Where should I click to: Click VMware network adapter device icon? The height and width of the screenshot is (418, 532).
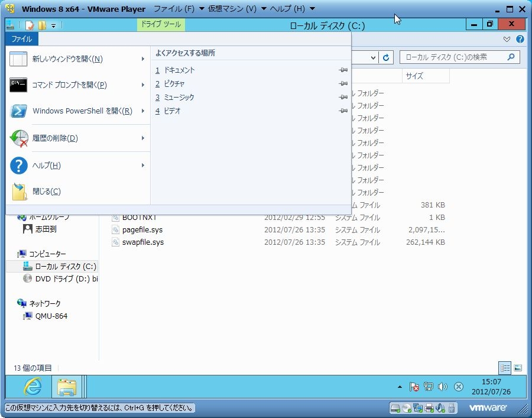(418, 407)
